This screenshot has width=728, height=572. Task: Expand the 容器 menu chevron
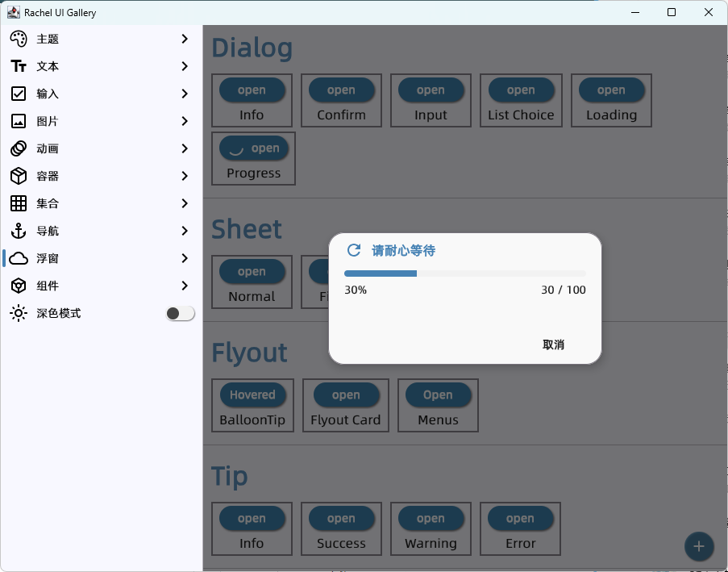(185, 176)
